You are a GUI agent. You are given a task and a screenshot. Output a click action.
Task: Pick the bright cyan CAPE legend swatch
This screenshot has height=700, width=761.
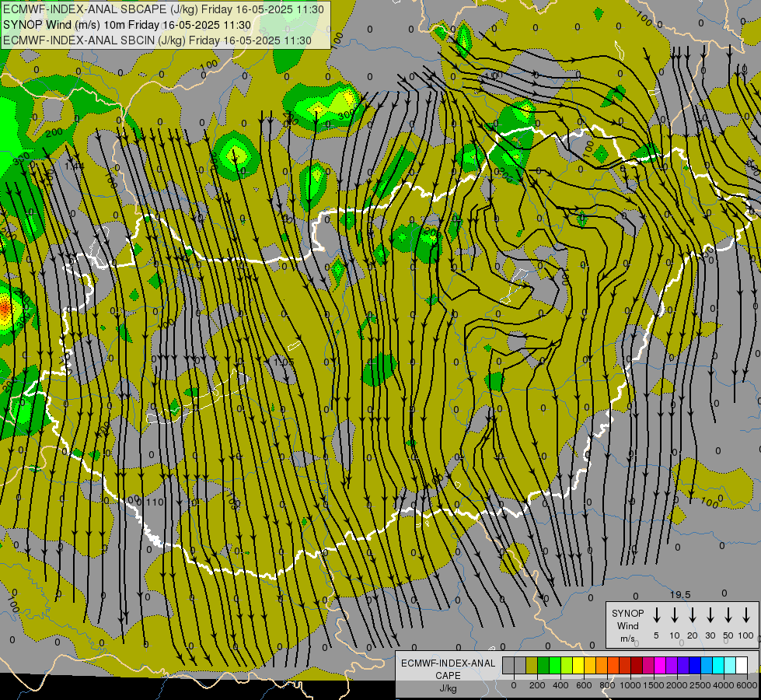point(719,666)
